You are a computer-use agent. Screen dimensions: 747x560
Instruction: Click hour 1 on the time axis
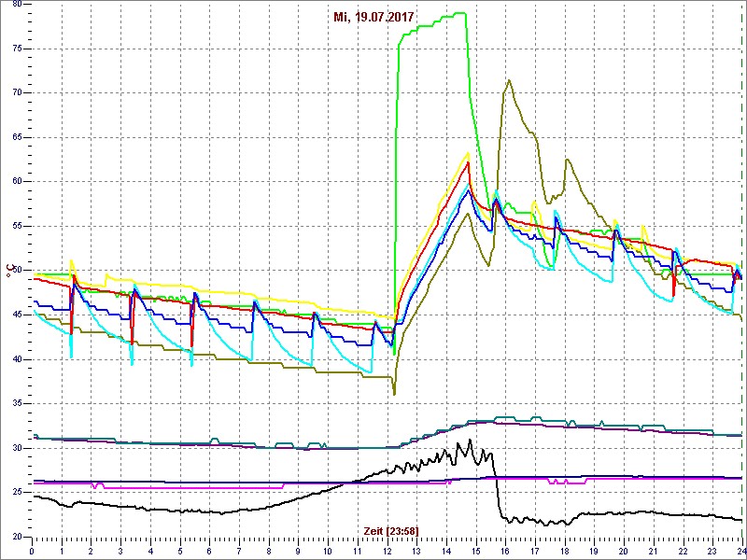pos(62,551)
